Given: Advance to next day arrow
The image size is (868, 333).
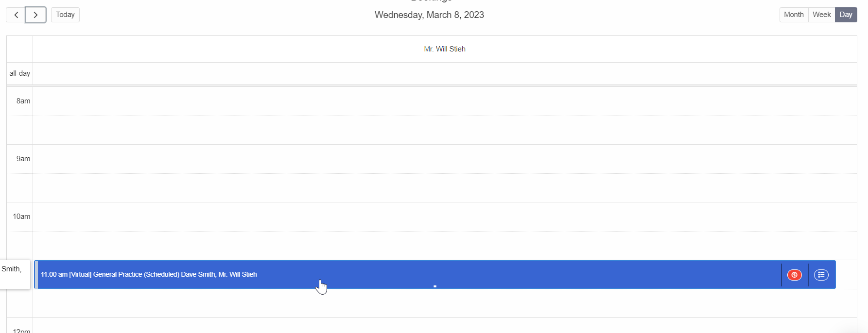Looking at the screenshot, I should point(35,15).
